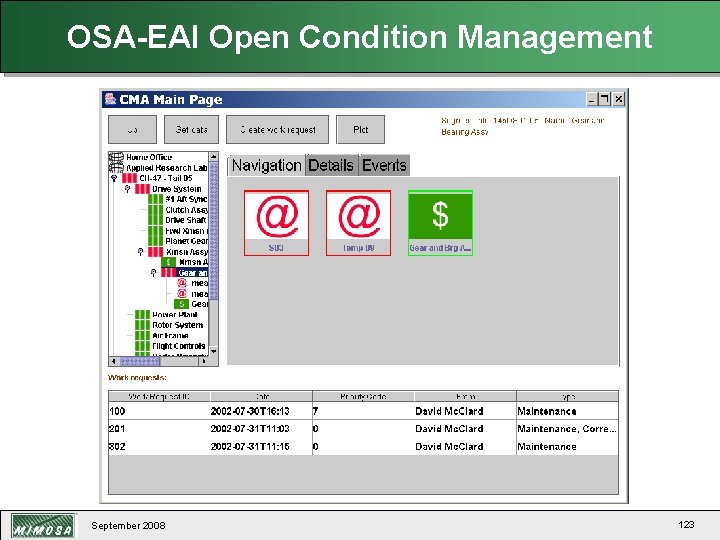Viewport: 720px width, 540px height.
Task: Click the Rotor System green status icon
Action: 142,325
